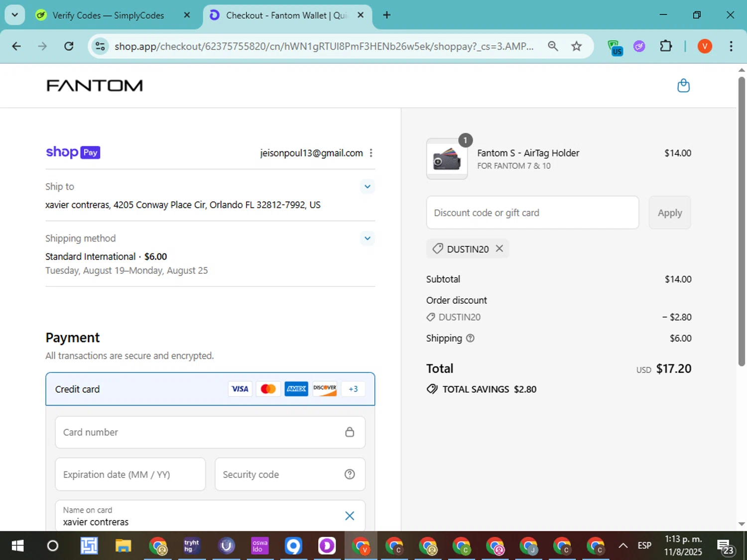Open the notification center with 23 badge
The width and height of the screenshot is (747, 560).
tap(726, 547)
